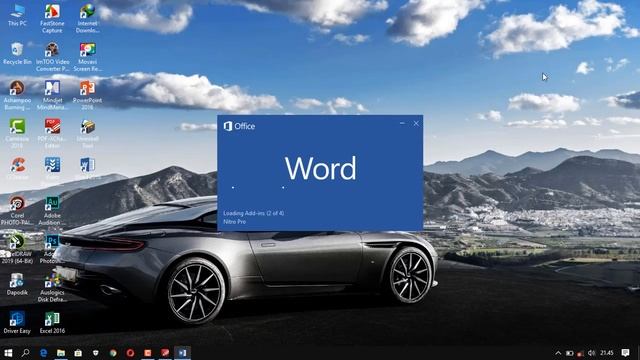Open Opera from taskbar

[x=130, y=353]
